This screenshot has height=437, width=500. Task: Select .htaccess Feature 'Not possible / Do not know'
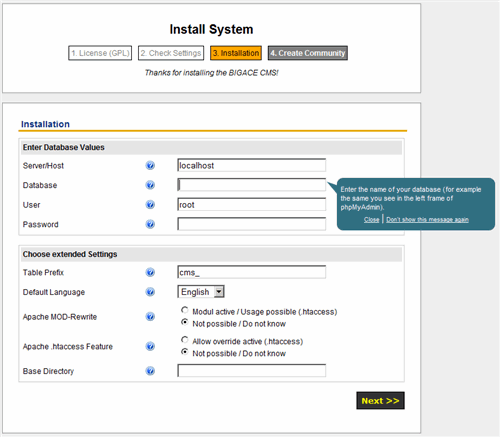coord(185,352)
